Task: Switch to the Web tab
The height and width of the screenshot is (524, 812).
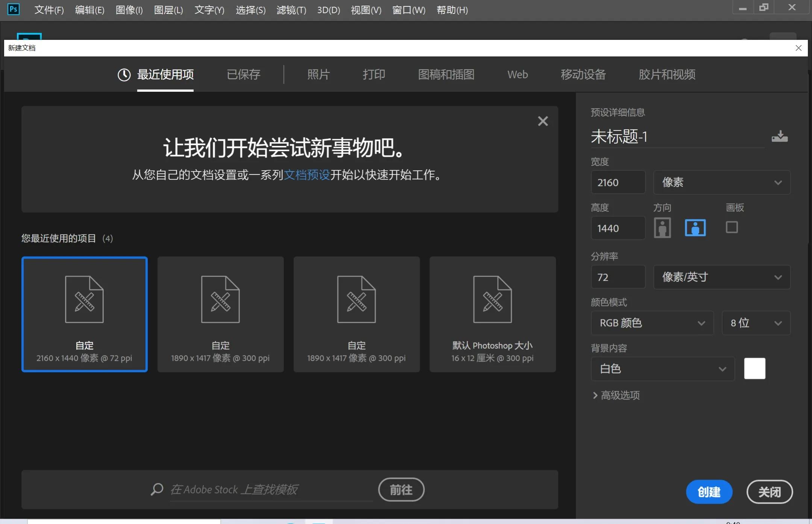Action: [x=517, y=74]
